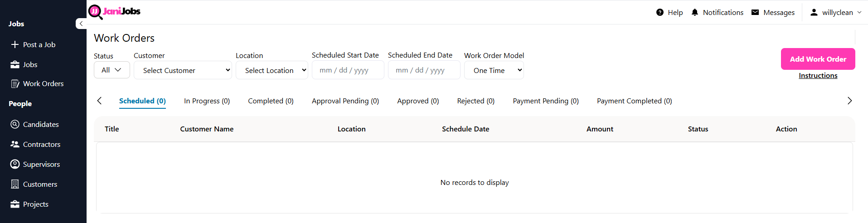This screenshot has height=223, width=868.
Task: Click the Schedule Date column header
Action: [466, 129]
